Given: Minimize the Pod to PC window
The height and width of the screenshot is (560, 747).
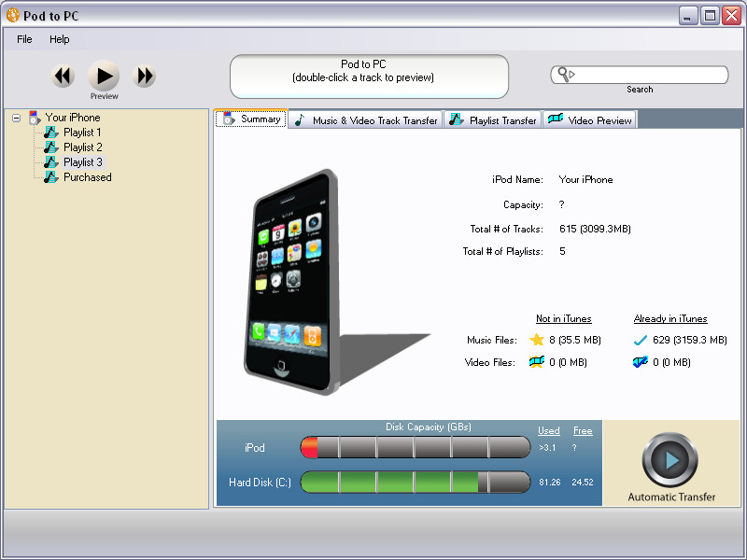Looking at the screenshot, I should tap(687, 16).
